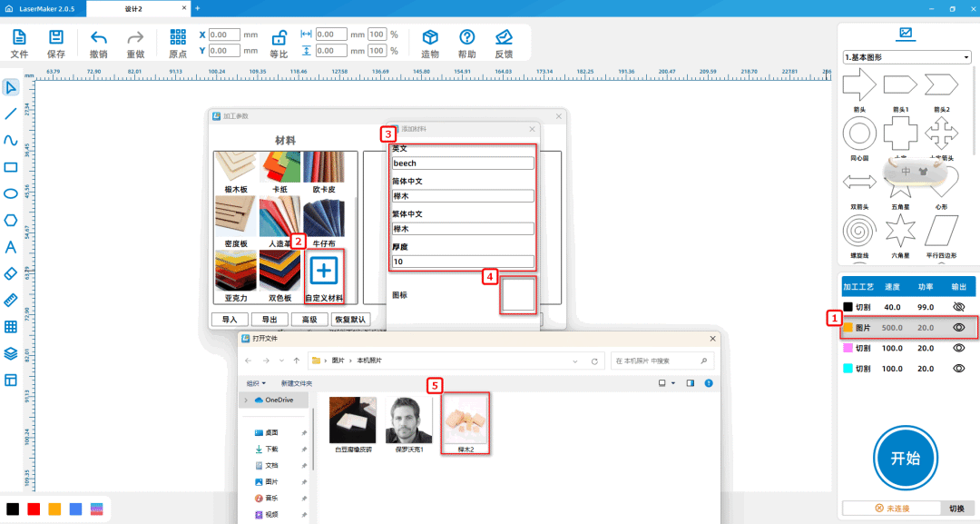Click the 导入 button in materials dialog
Viewport: 980px width, 524px height.
point(230,320)
